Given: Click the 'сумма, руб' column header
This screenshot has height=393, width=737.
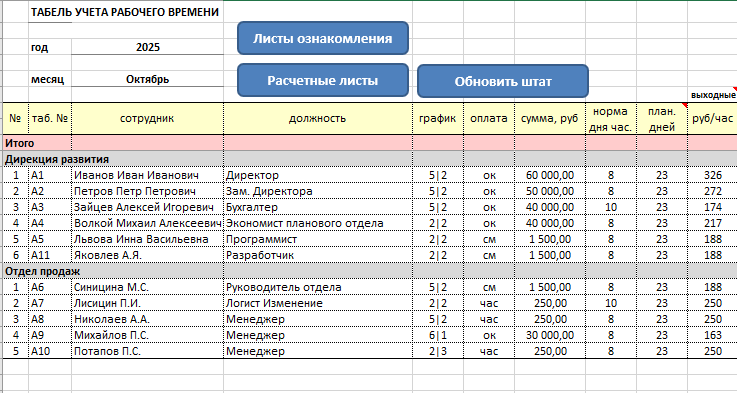Looking at the screenshot, I should pos(549,118).
